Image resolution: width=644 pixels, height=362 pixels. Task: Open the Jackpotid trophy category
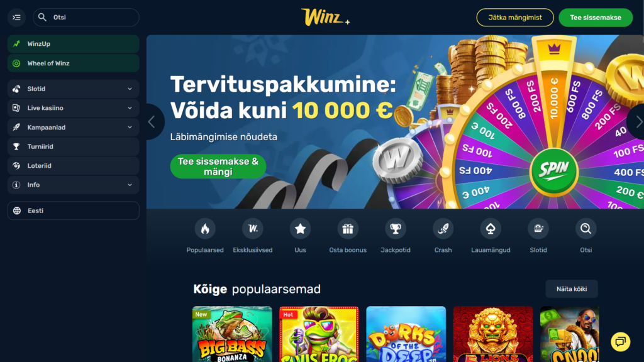pos(396,229)
